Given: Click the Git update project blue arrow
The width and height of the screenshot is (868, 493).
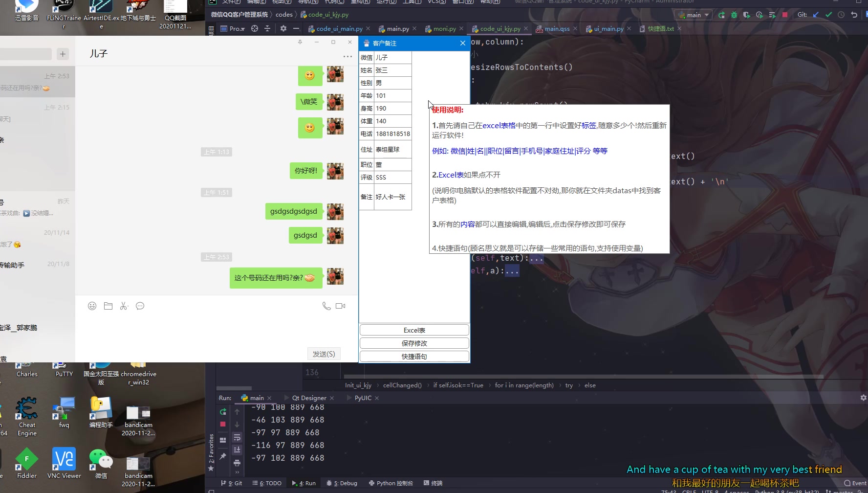Looking at the screenshot, I should pyautogui.click(x=816, y=15).
